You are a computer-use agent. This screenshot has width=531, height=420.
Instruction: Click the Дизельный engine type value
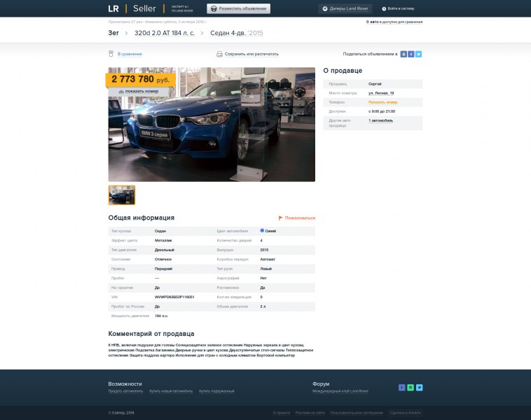[x=164, y=250]
